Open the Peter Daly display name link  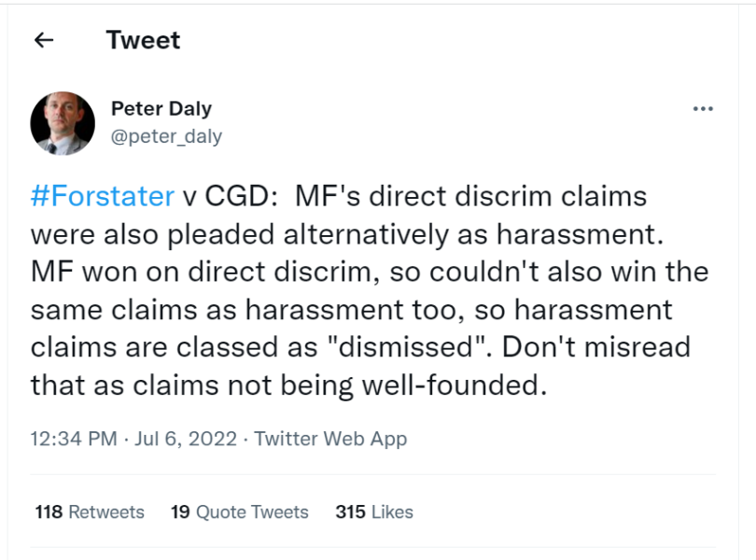point(161,109)
